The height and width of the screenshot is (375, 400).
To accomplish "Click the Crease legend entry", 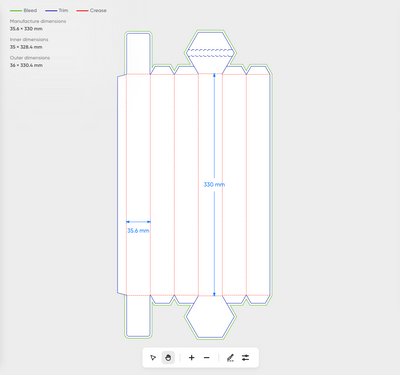I will [91, 10].
